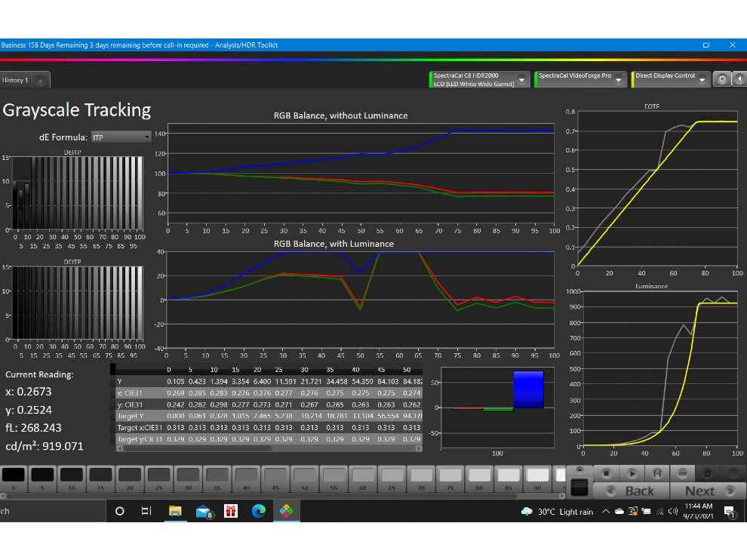
Task: Click the Next button
Action: pos(709,491)
